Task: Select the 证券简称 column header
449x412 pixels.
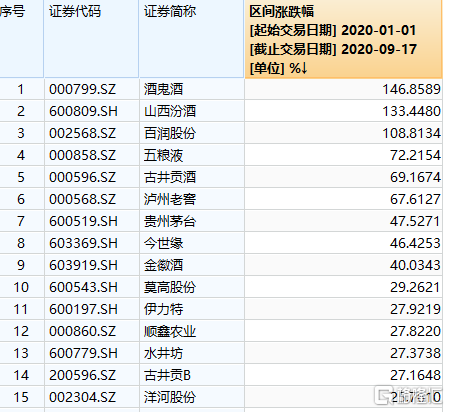Action: pyautogui.click(x=192, y=39)
